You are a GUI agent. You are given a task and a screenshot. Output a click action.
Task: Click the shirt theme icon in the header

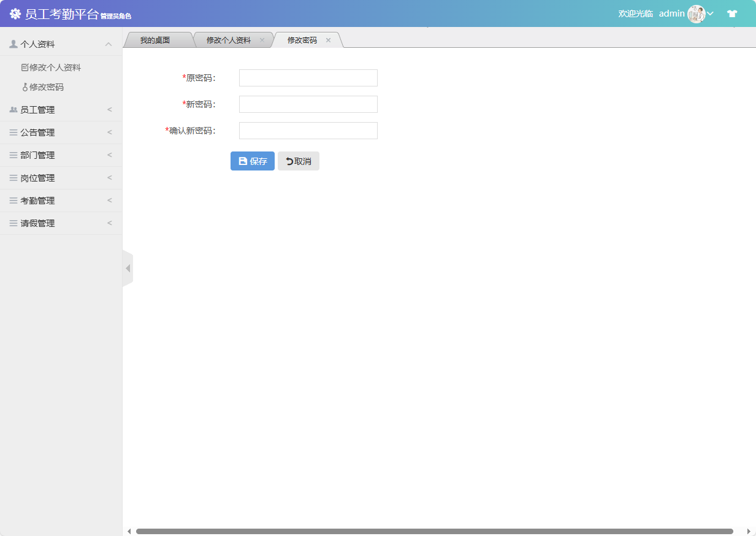point(732,13)
